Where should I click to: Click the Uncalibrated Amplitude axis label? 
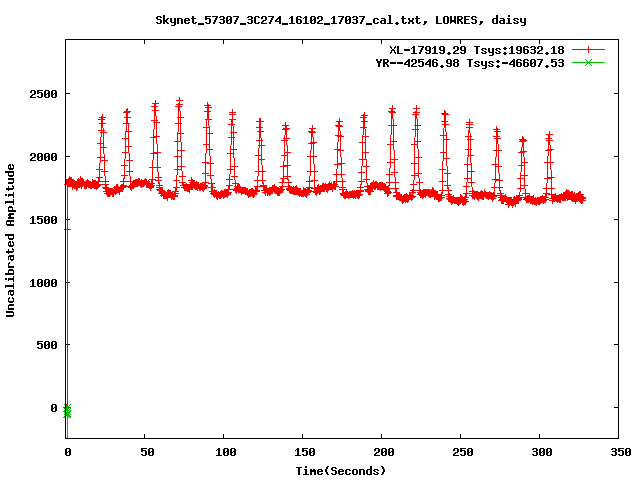click(10, 240)
